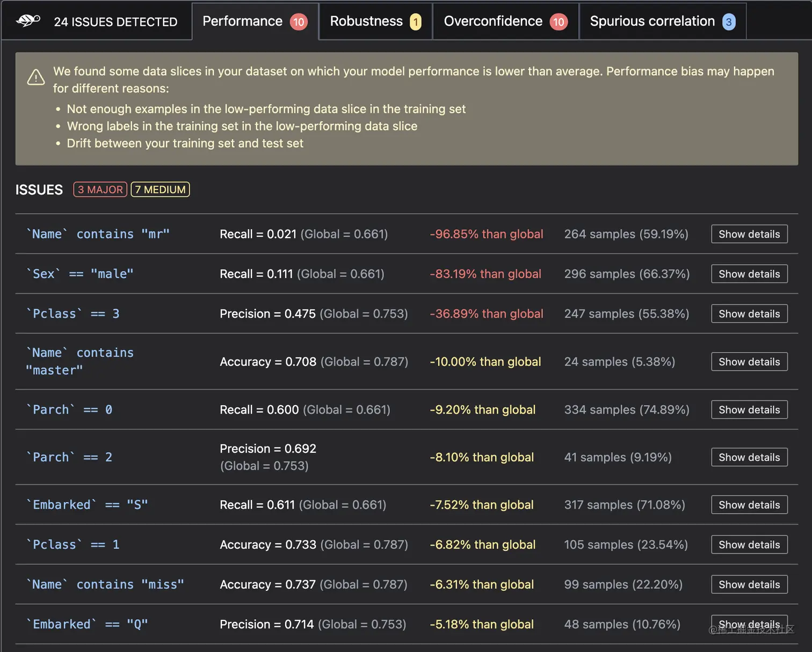812x652 pixels.
Task: Click the 3 MAJOR issues badge
Action: 100,189
